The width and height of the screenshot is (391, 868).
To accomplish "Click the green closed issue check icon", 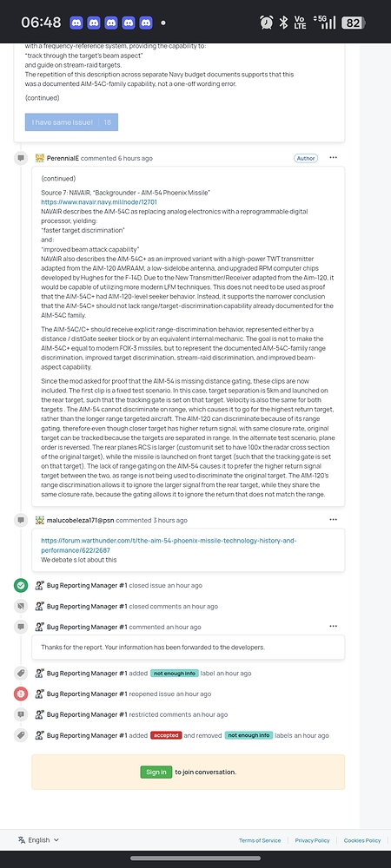I will tap(21, 585).
